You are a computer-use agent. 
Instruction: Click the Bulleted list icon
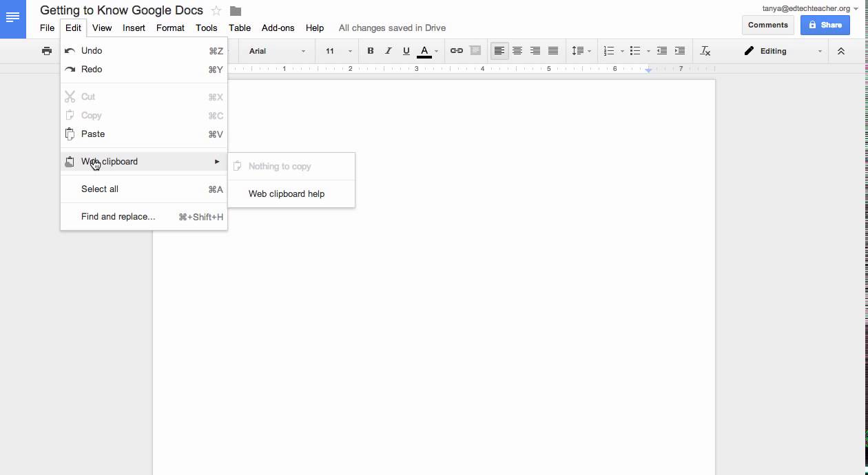pos(635,51)
